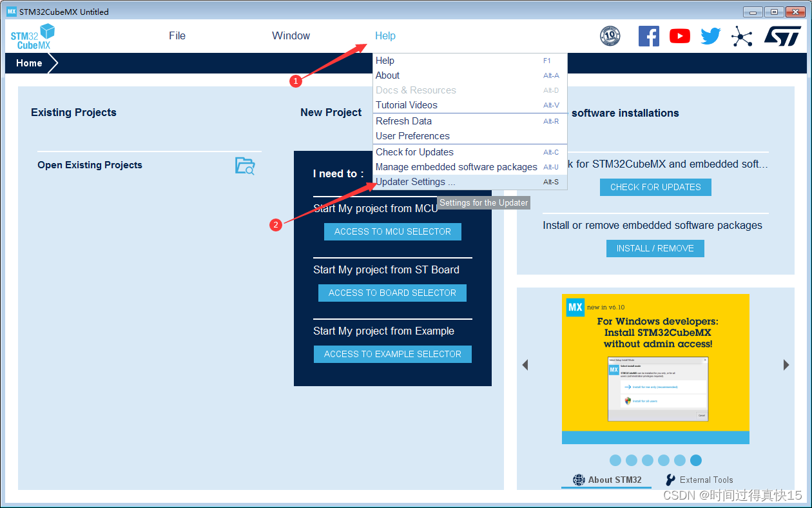The image size is (812, 508).
Task: Open the YouTube icon link
Action: pyautogui.click(x=680, y=36)
